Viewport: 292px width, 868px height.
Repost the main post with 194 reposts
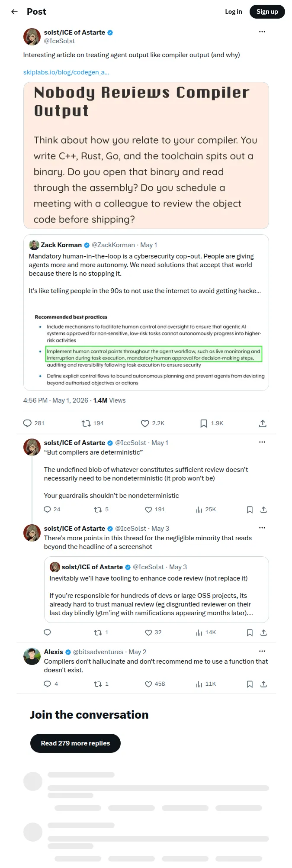[86, 423]
